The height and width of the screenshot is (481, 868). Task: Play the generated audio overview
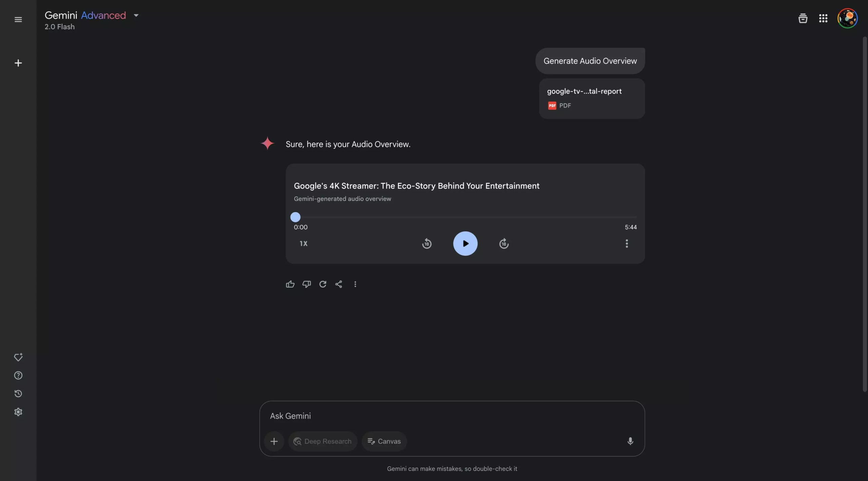coord(465,243)
